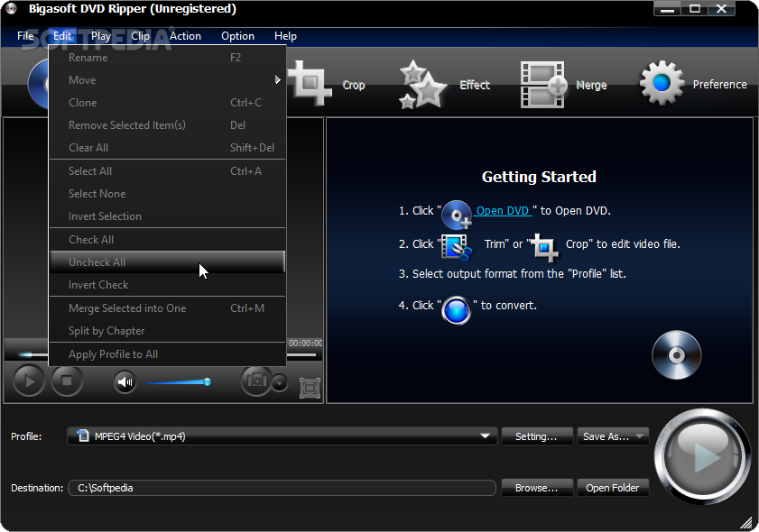
Task: Click the silver disc icon in Getting Started panel
Action: [676, 355]
